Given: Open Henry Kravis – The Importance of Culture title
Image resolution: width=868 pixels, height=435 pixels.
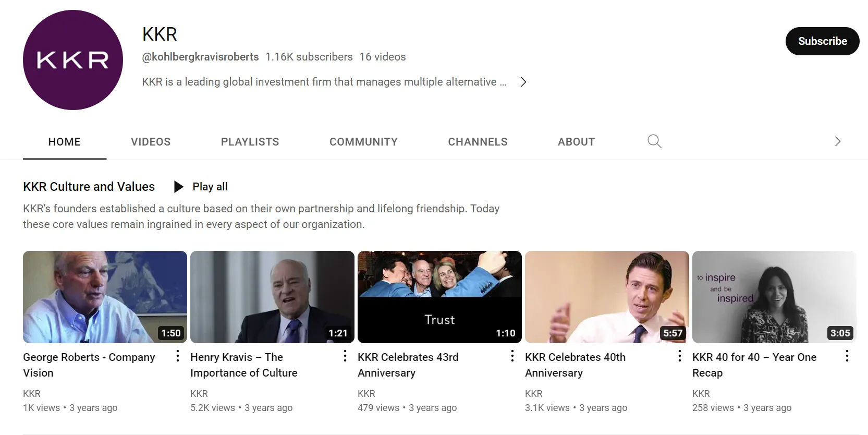Looking at the screenshot, I should 244,365.
